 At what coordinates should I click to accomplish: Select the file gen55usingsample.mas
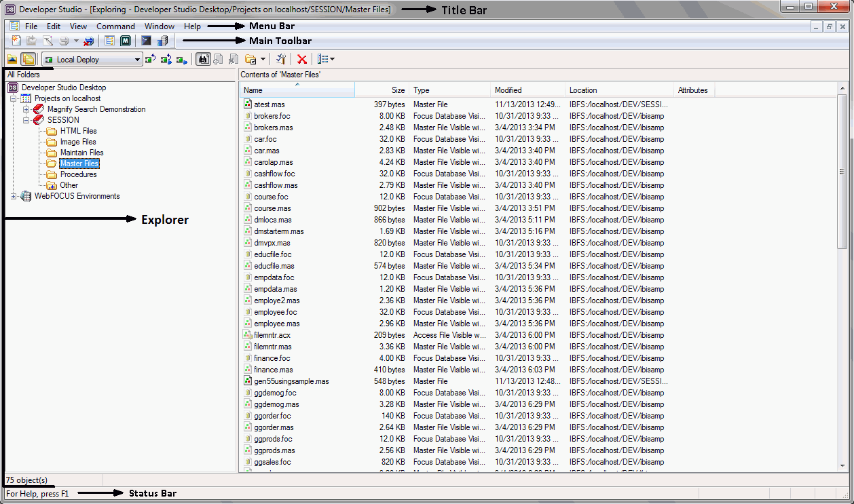click(291, 381)
